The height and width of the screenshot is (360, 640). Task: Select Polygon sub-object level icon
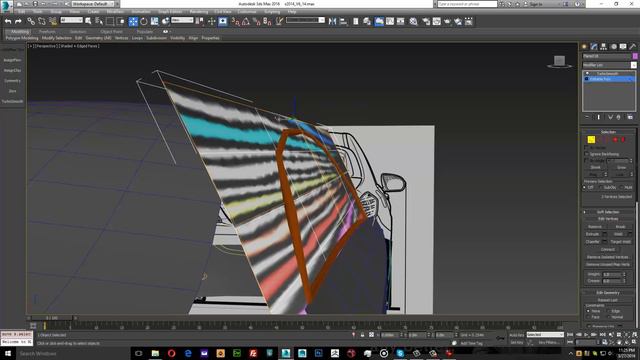[x=615, y=140]
